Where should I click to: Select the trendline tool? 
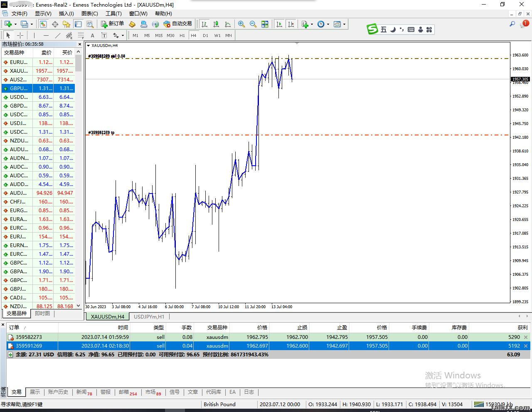(x=58, y=35)
